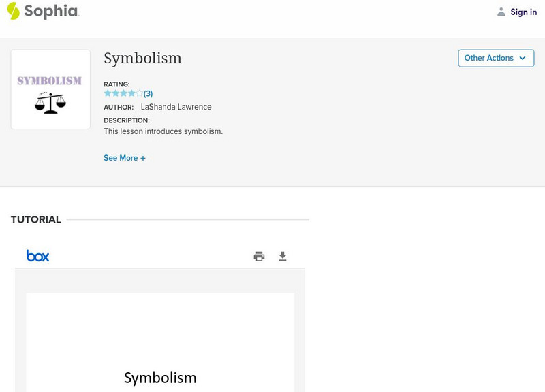Click the Box logo above the document viewer

coord(39,256)
